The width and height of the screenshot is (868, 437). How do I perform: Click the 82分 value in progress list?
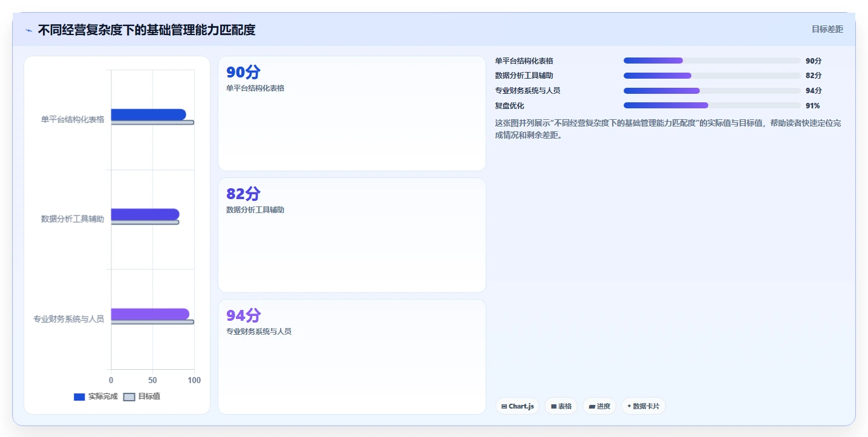click(814, 76)
